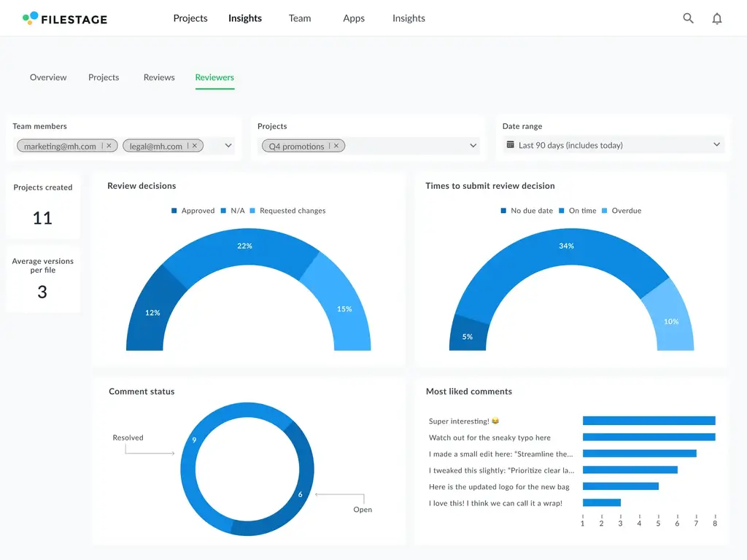Screen dimensions: 747x560
Task: Select Last 90 days date range field
Action: [x=614, y=145]
